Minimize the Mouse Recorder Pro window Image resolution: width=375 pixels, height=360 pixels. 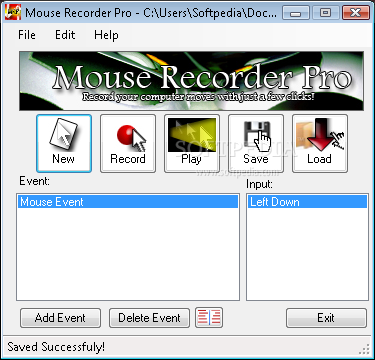click(295, 13)
